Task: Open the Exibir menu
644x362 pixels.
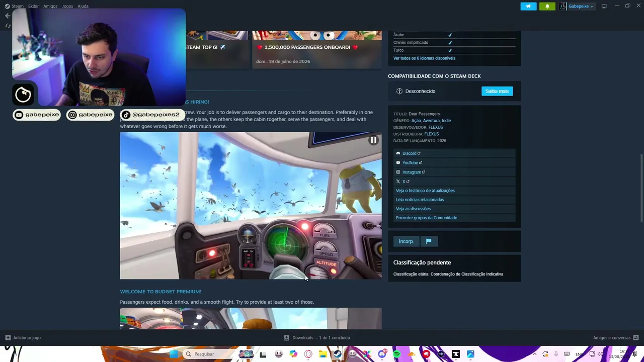Action: [33, 6]
